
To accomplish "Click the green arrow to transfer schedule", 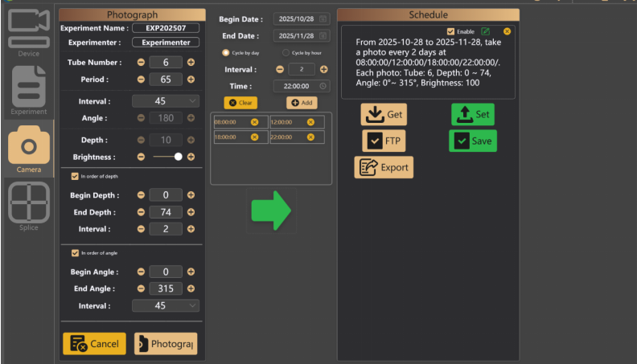I will 270,211.
